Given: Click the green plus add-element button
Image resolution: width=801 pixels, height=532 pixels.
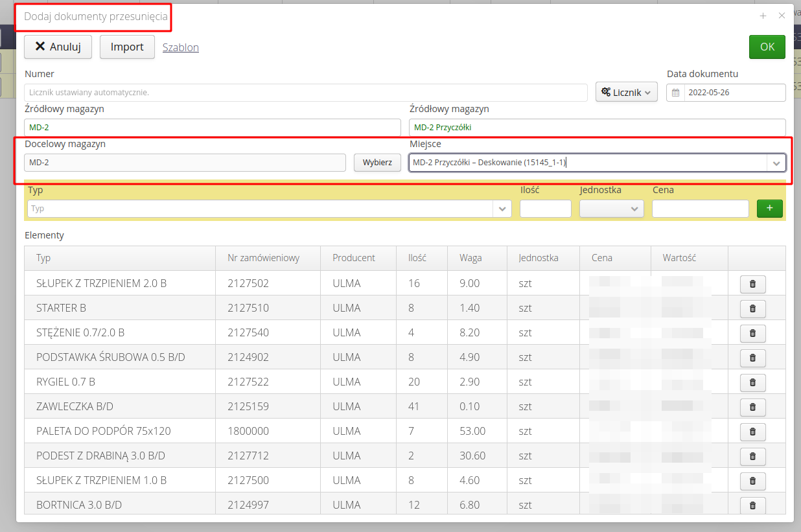Looking at the screenshot, I should point(769,209).
